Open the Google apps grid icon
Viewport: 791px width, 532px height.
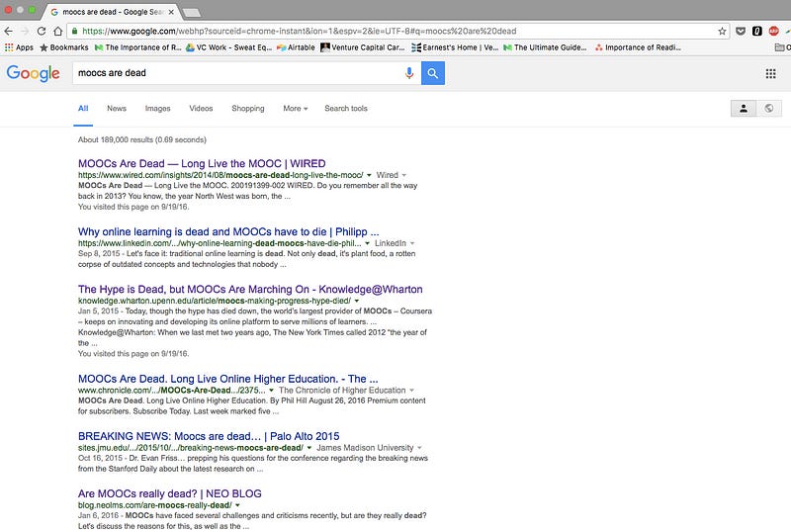point(770,74)
